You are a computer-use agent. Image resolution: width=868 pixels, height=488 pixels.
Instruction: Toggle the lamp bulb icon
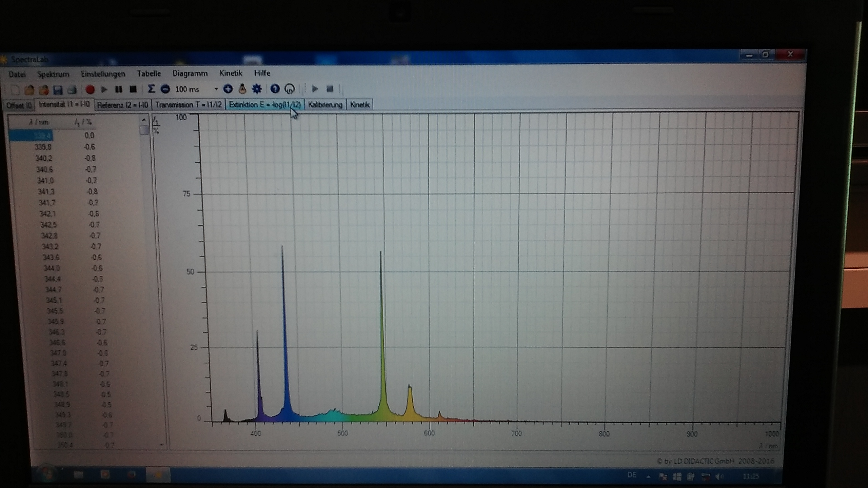[x=242, y=89]
